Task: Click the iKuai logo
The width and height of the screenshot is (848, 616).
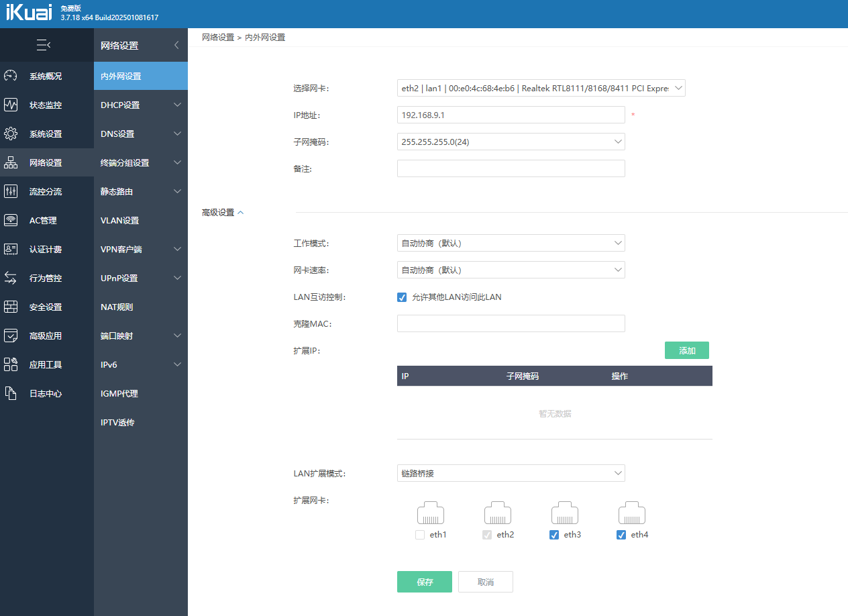Action: pyautogui.click(x=30, y=13)
